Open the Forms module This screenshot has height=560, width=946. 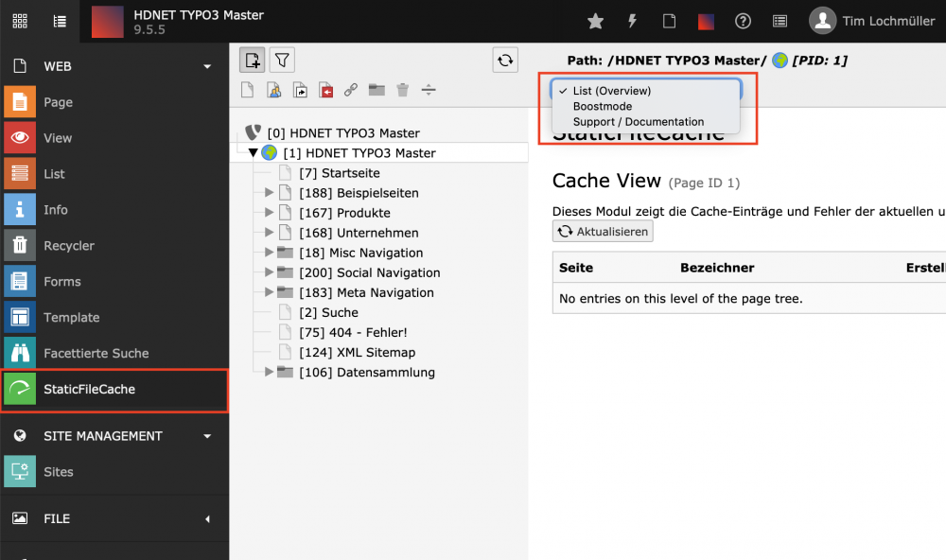(114, 281)
